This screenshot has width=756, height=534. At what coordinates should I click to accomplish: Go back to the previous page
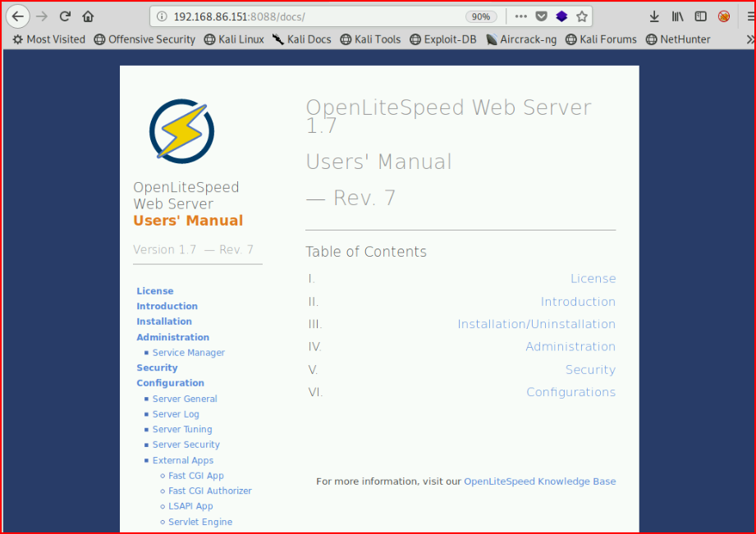18,16
